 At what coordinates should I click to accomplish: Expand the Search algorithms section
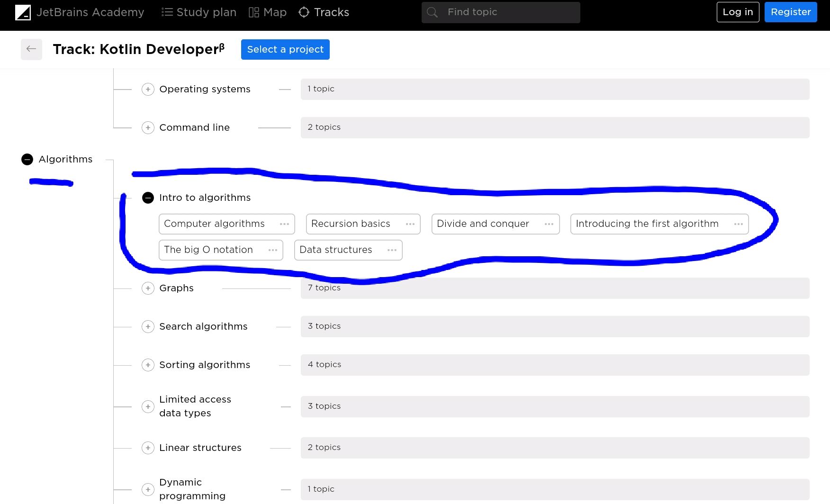[148, 327]
